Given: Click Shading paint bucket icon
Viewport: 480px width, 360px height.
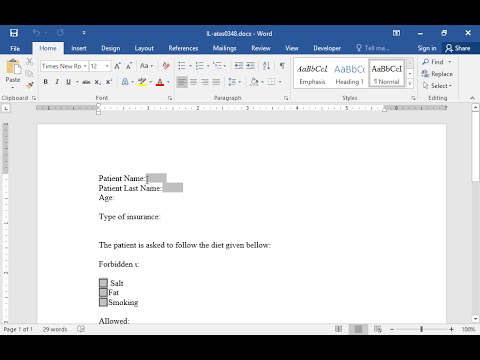Looking at the screenshot, I should coord(254,82).
